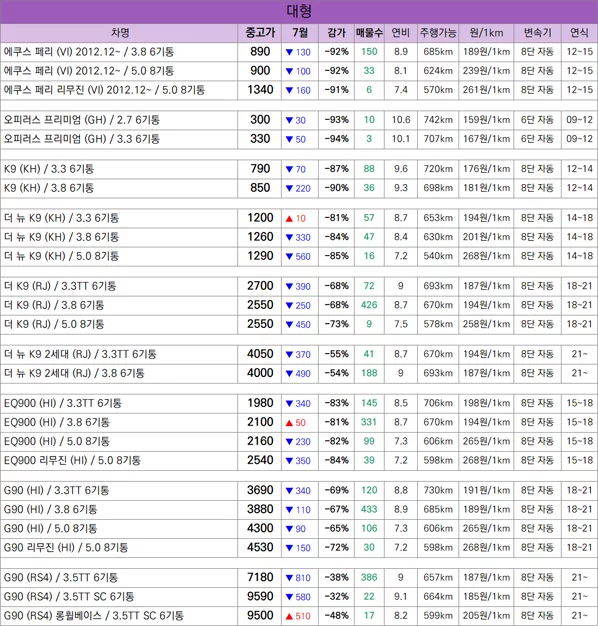Select the -32% depreciation cell
The image size is (598, 626).
click(x=337, y=596)
